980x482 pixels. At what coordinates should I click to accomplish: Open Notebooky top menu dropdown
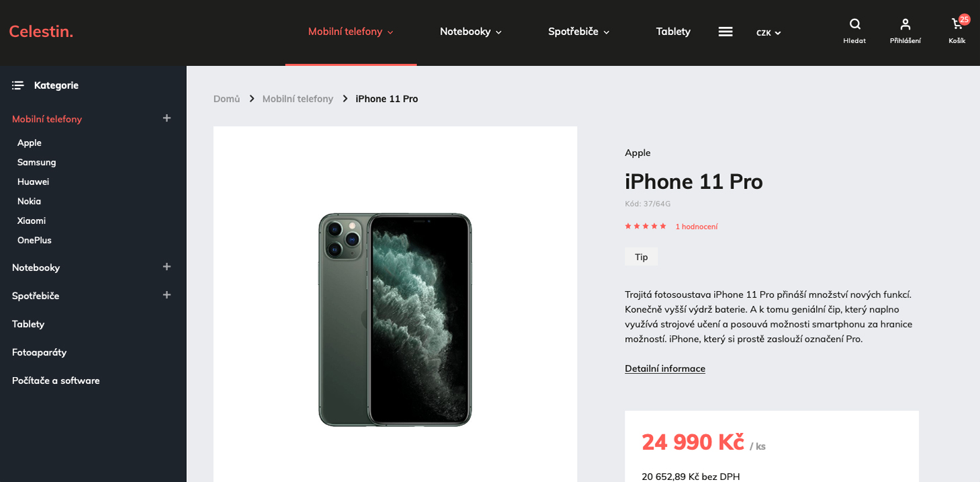point(471,32)
